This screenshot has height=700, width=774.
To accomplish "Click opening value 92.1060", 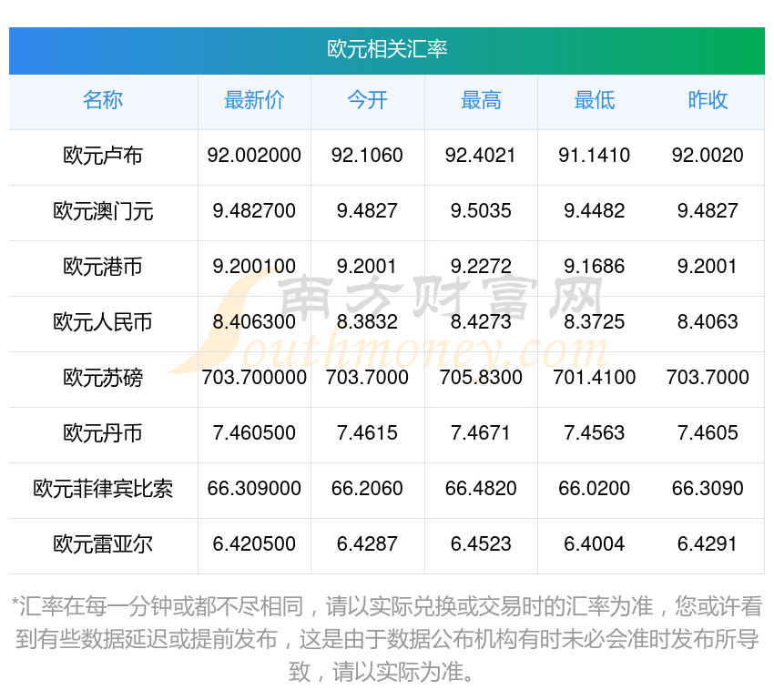I will (x=367, y=156).
